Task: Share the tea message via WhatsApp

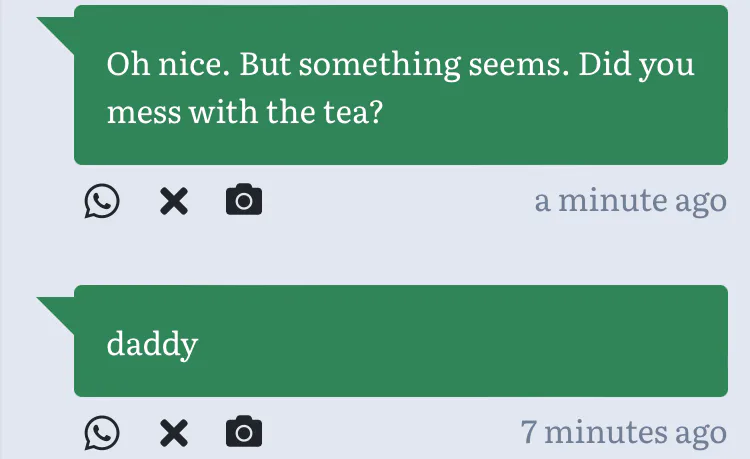Action: [101, 202]
